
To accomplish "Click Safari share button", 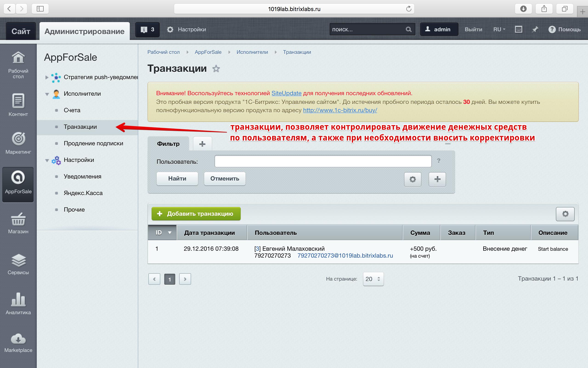I will (x=544, y=9).
